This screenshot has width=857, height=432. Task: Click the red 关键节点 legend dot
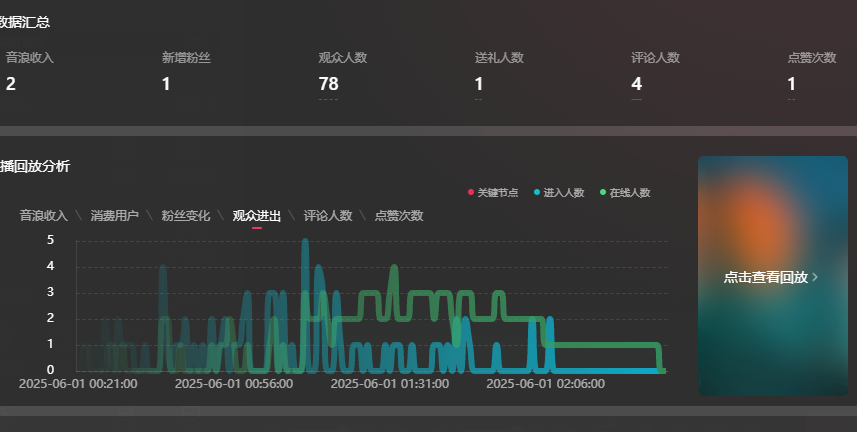(471, 192)
